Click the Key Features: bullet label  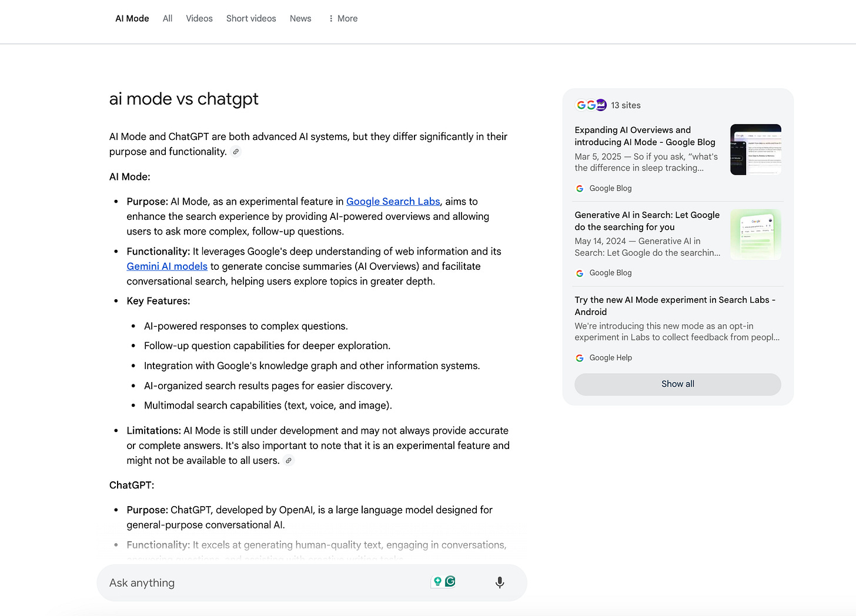point(158,301)
